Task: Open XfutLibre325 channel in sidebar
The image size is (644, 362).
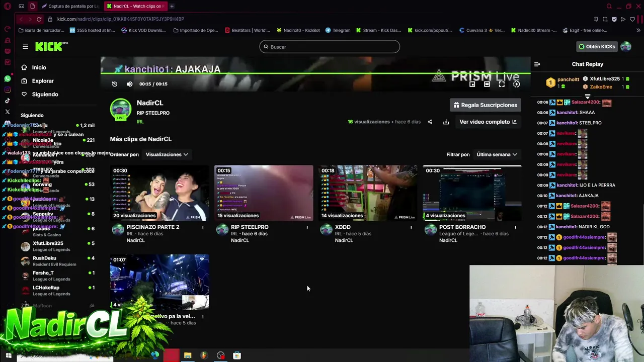Action: coord(58,246)
